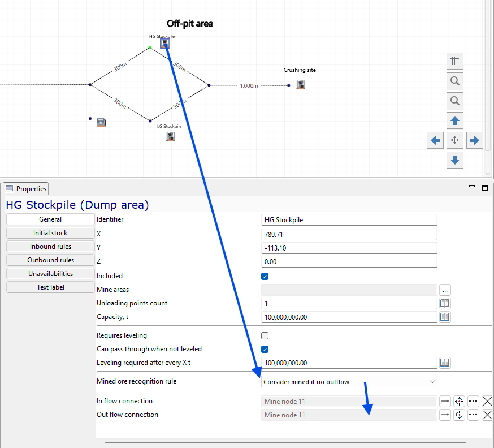Select the HG Stockpile node icon
This screenshot has width=494, height=448.
click(165, 43)
